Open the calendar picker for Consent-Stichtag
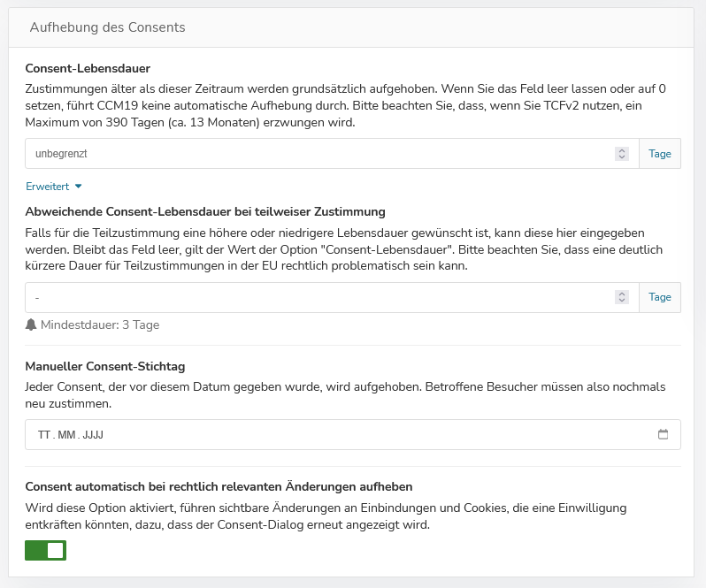706x588 pixels. tap(664, 434)
